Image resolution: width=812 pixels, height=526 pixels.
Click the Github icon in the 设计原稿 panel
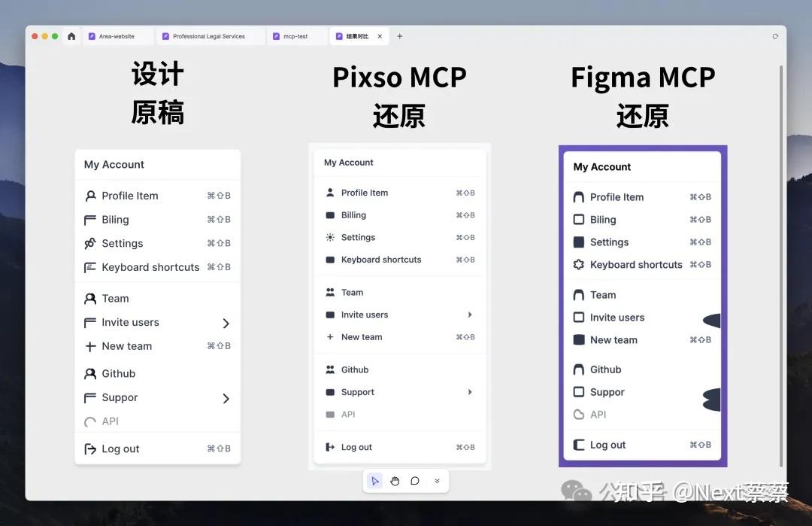pos(90,373)
